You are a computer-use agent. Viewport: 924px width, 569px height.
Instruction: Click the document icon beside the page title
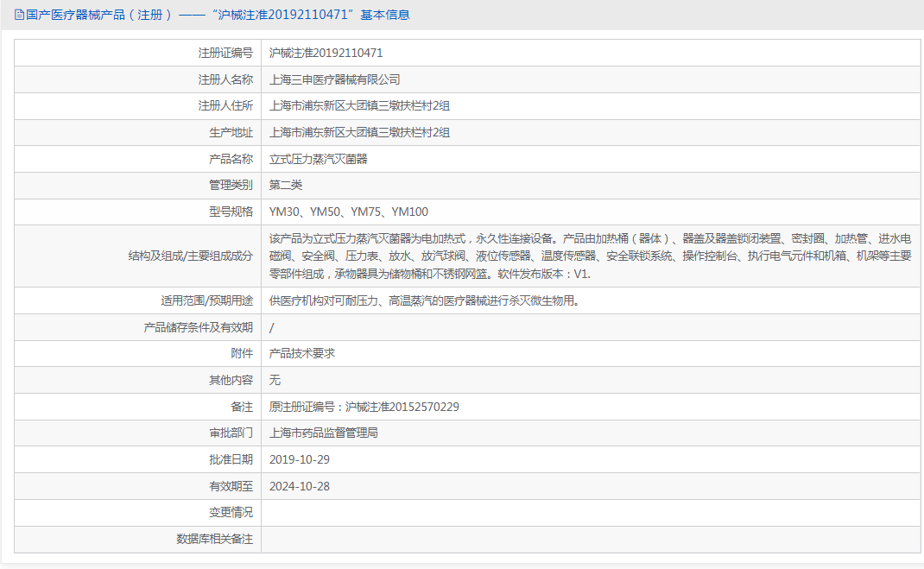pyautogui.click(x=19, y=15)
